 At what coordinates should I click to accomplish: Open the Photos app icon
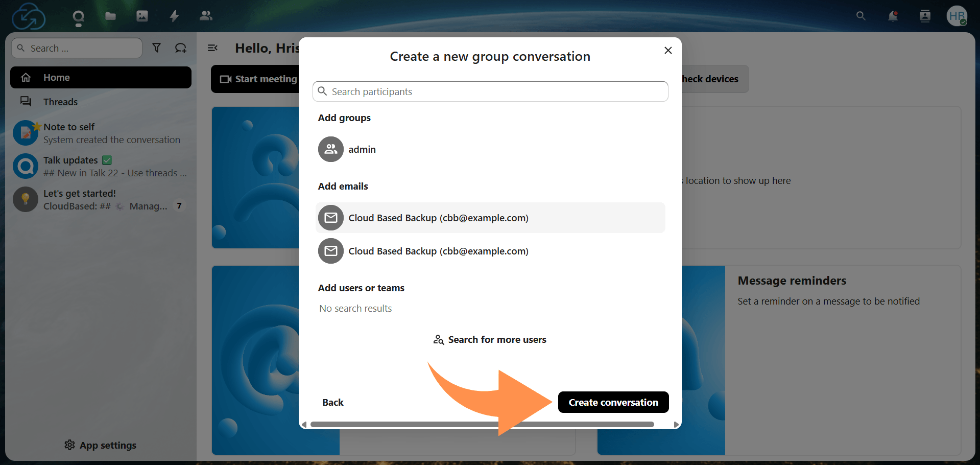pyautogui.click(x=142, y=16)
